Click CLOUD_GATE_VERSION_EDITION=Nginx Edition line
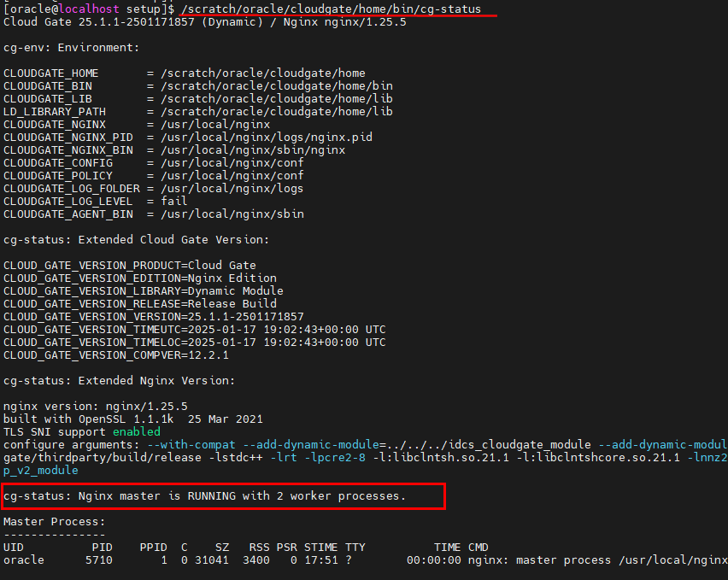The width and height of the screenshot is (728, 580). (140, 278)
